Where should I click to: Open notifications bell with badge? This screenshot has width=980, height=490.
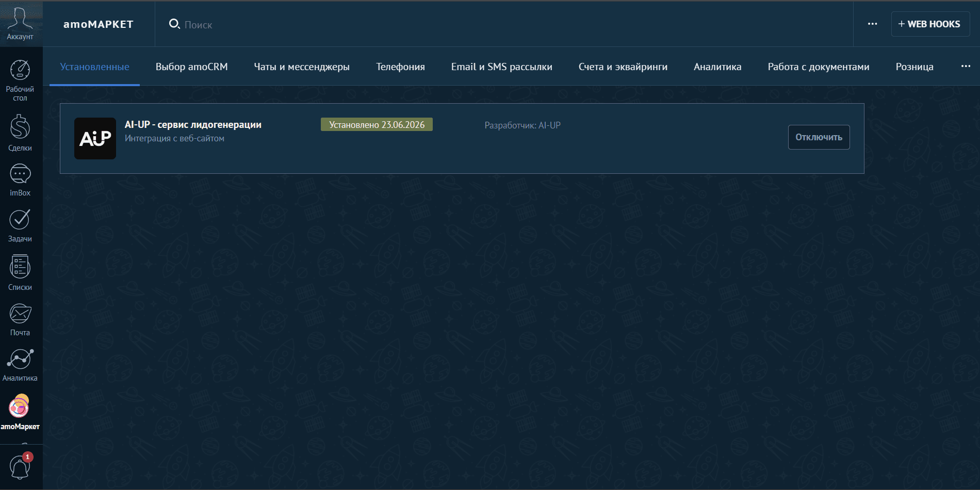click(20, 466)
